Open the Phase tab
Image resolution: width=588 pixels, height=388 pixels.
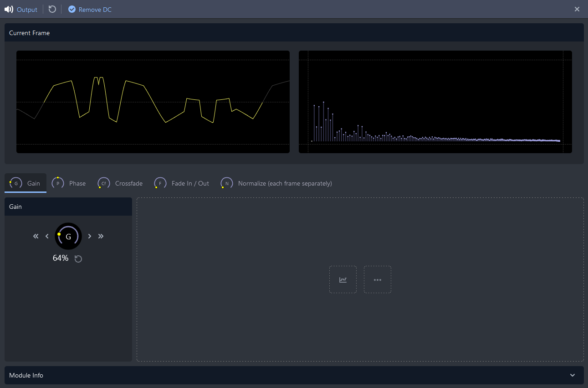(69, 183)
